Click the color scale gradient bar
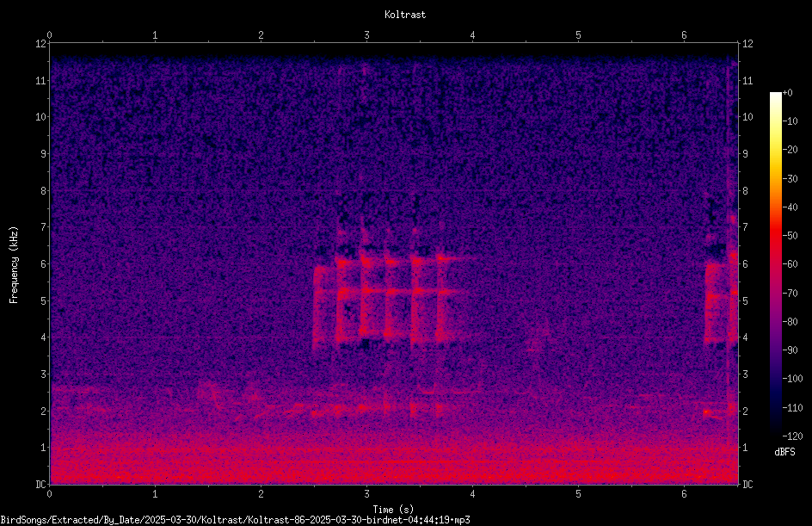Screen dimensions: 812x526 point(776,265)
